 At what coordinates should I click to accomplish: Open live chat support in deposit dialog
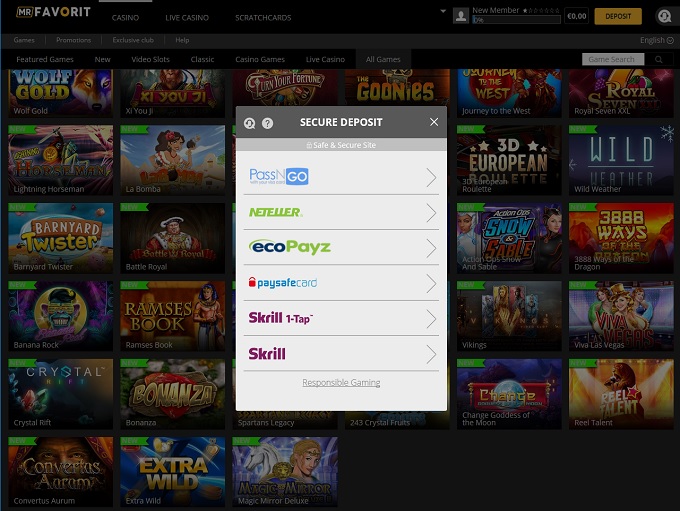pos(250,123)
